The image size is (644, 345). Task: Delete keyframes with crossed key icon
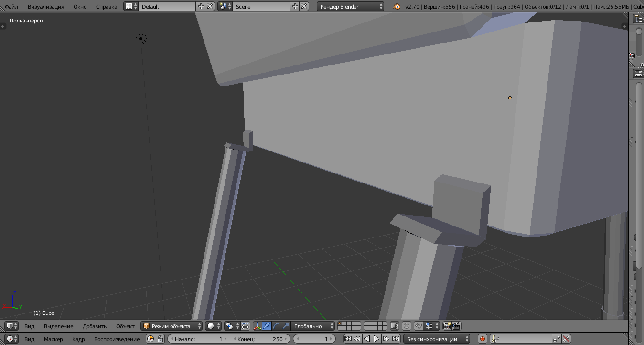[x=566, y=339]
